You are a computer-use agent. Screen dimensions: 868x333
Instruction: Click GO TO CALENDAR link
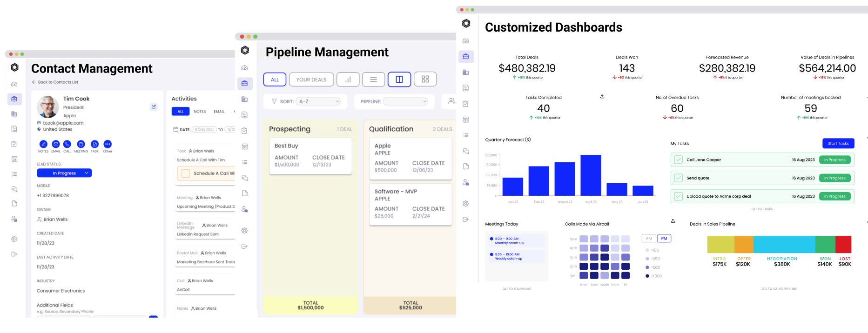pos(517,289)
